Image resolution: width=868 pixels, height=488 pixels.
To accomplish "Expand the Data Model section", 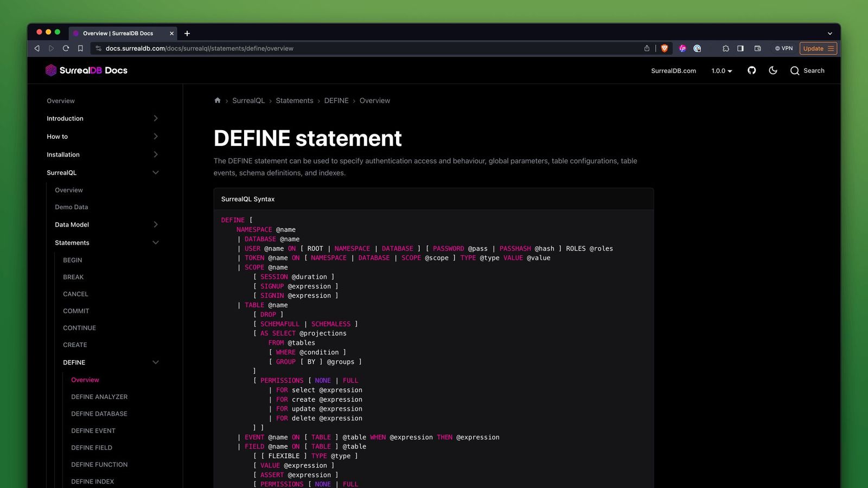I will click(156, 224).
